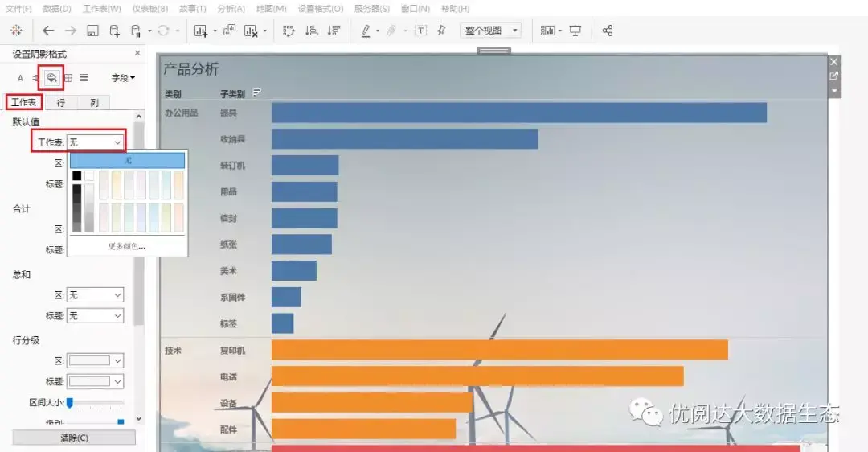
Task: Click 更多颜色... in color picker
Action: click(127, 246)
